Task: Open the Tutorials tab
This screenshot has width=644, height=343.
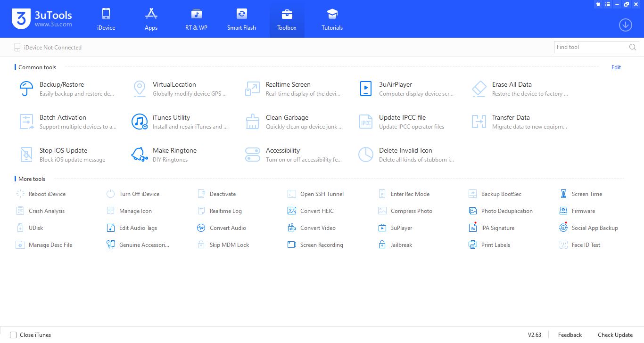Action: [332, 19]
